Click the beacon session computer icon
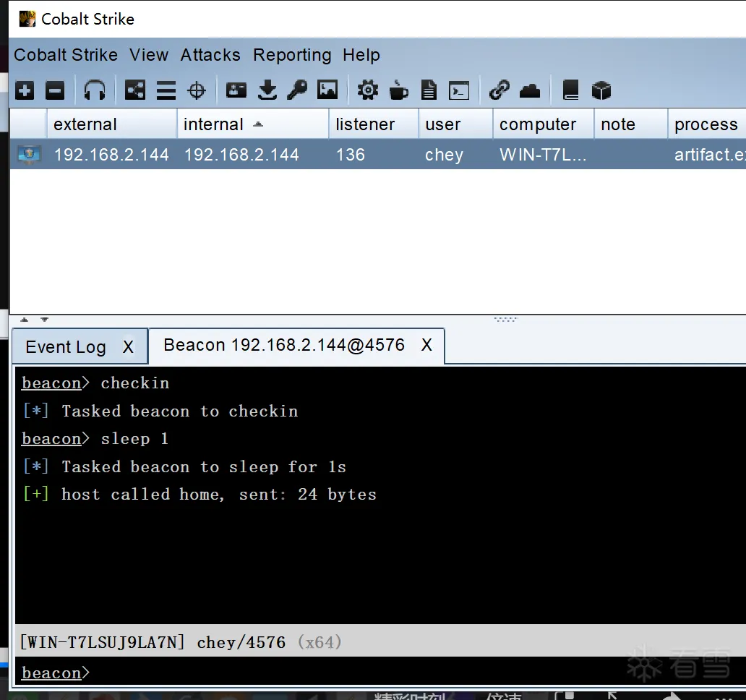Image resolution: width=746 pixels, height=700 pixels. pyautogui.click(x=29, y=154)
